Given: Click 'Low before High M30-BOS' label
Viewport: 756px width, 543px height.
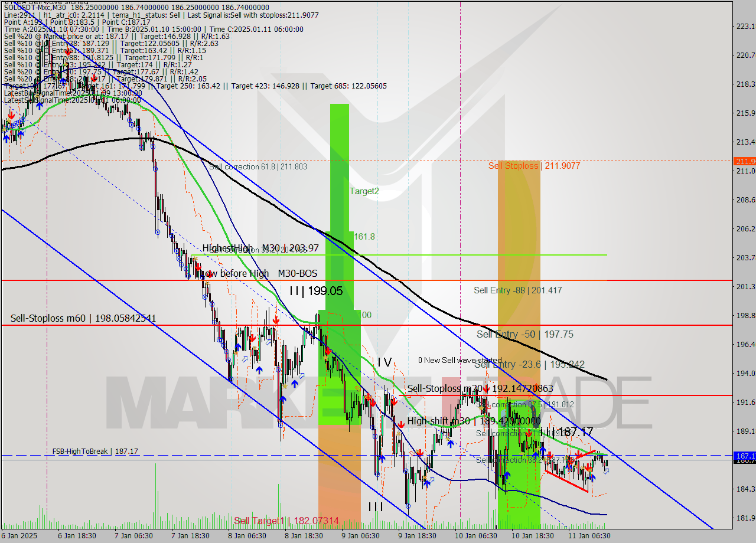Looking at the screenshot, I should coord(259,273).
